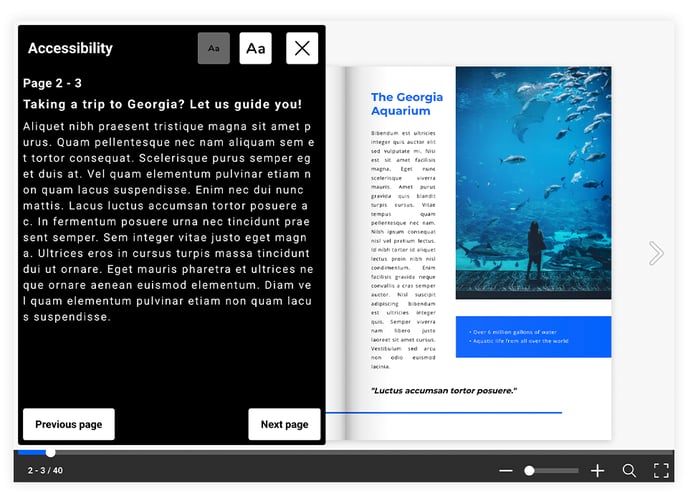Click the zoom level slider handle
This screenshot has height=503, width=688.
pos(530,471)
